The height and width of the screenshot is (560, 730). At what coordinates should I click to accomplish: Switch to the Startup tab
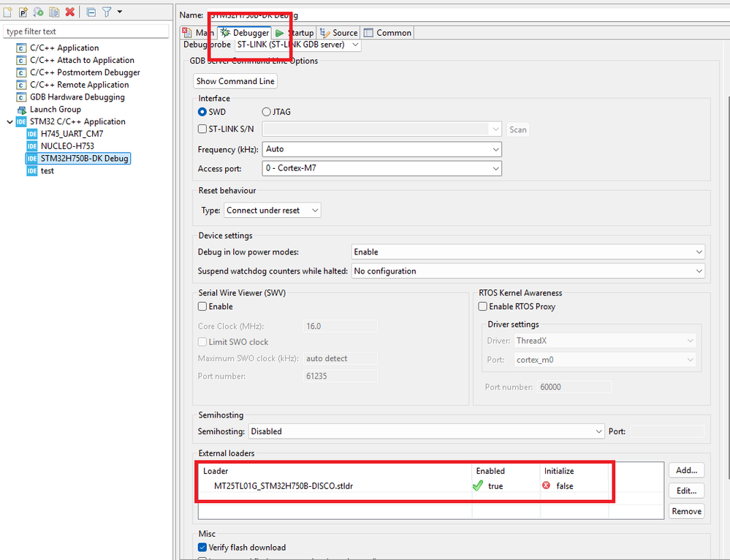(294, 33)
